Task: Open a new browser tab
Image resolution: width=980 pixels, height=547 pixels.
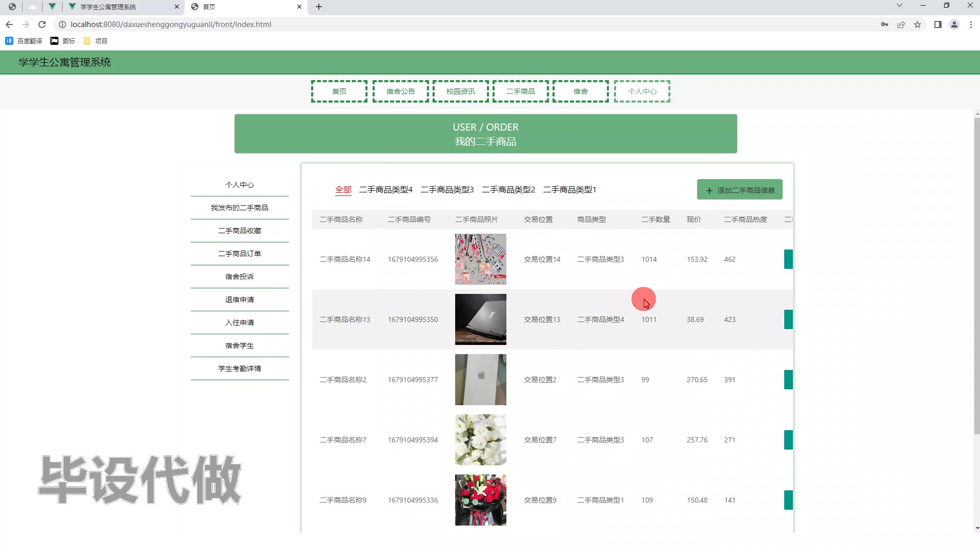Action: click(318, 7)
